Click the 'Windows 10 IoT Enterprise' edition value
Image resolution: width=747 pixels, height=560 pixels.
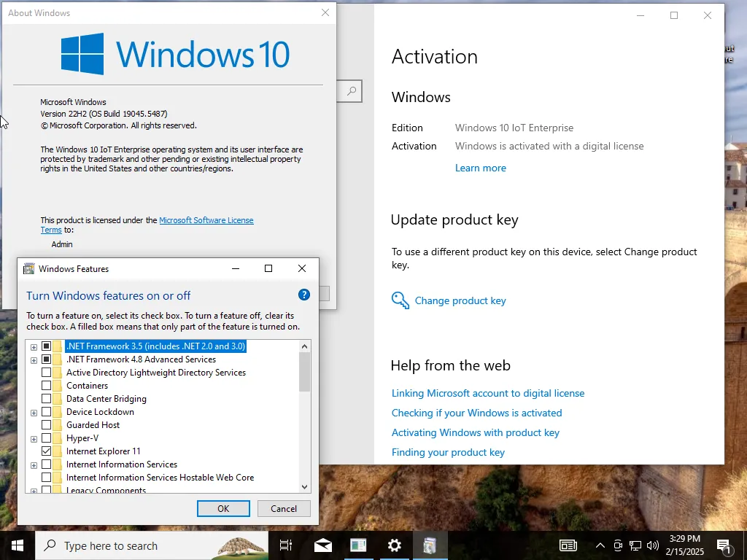pyautogui.click(x=514, y=128)
